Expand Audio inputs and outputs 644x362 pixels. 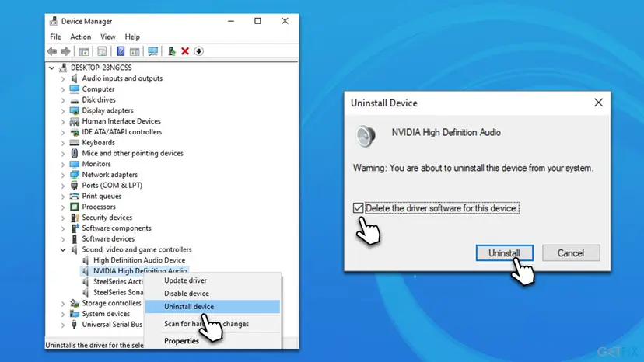coord(63,78)
